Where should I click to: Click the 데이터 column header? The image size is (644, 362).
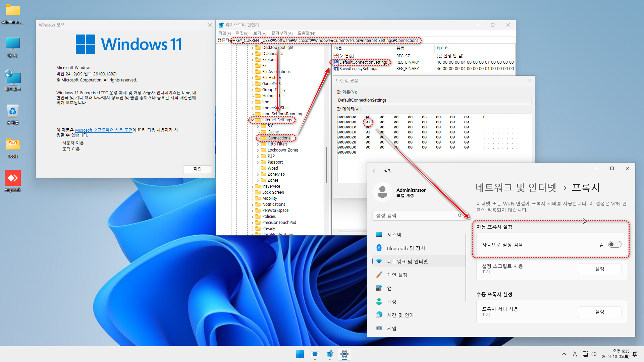[x=475, y=48]
